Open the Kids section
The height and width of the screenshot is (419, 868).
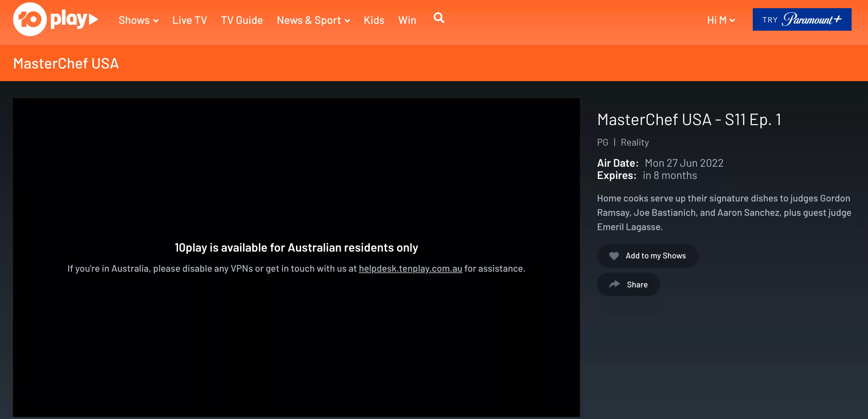[374, 20]
